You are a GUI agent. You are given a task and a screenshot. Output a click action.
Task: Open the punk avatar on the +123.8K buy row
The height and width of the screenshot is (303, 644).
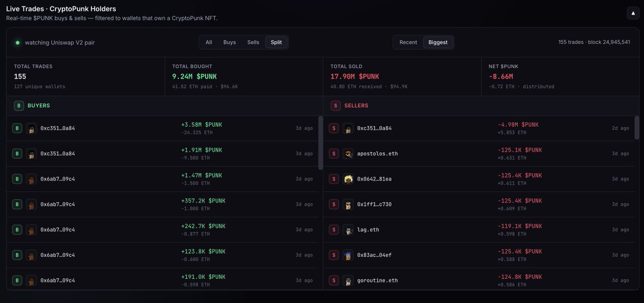(32, 255)
